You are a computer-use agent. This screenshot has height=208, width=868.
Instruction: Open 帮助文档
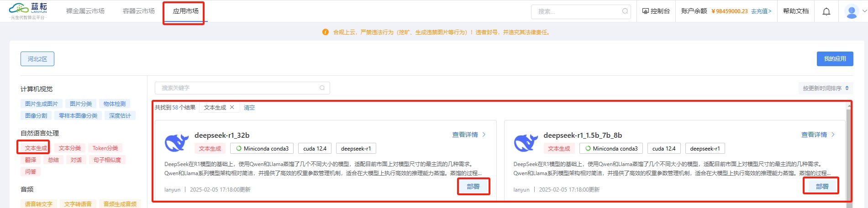point(796,11)
